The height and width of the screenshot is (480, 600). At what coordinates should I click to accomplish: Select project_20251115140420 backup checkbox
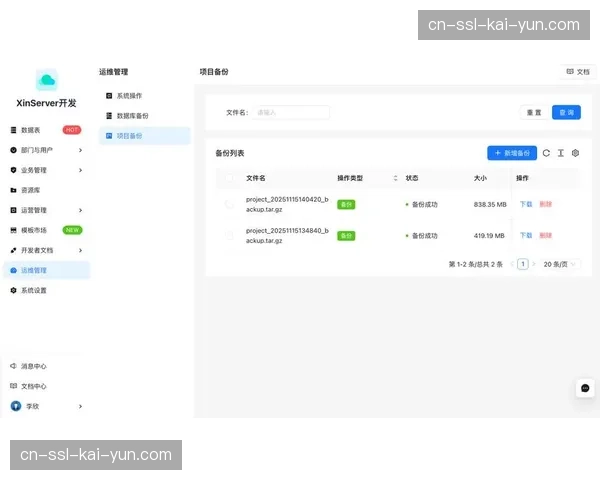(229, 204)
